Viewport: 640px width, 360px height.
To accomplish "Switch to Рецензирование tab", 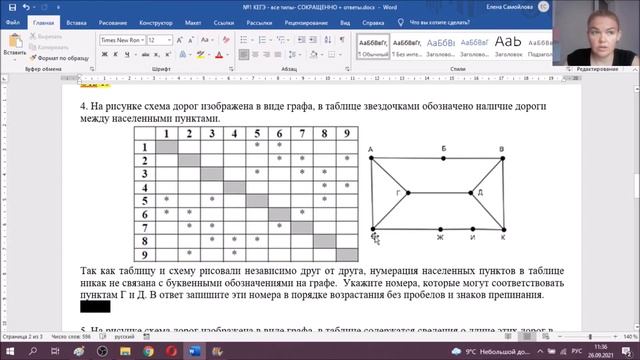I will pyautogui.click(x=306, y=23).
